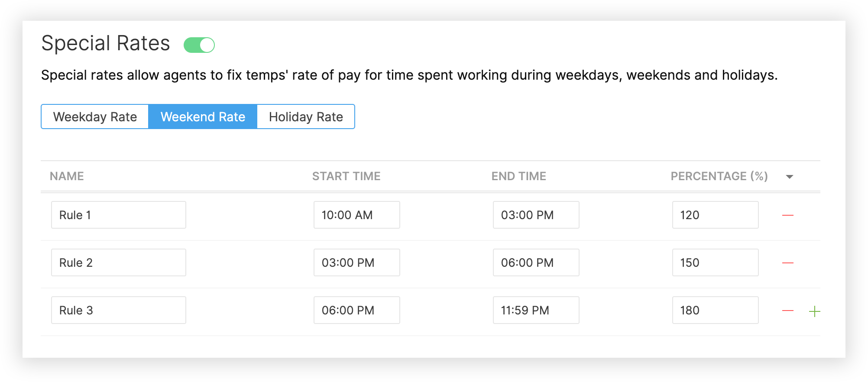Viewport: 868px width, 382px height.
Task: Click the Rule 2 name input
Action: [x=119, y=262]
